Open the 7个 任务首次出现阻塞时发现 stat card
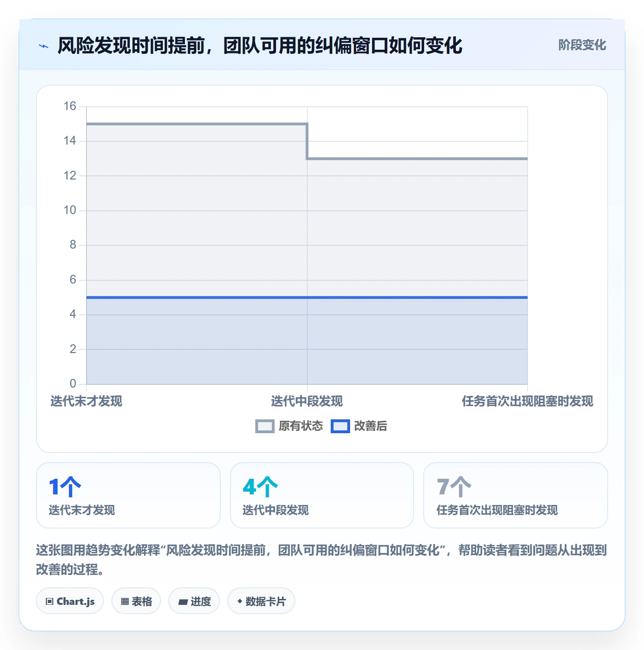The width and height of the screenshot is (644, 650). pyautogui.click(x=516, y=495)
